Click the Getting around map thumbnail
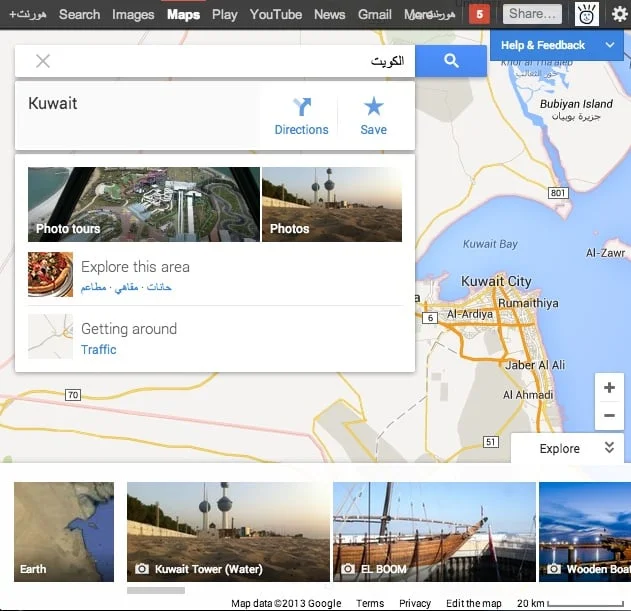 click(x=50, y=336)
